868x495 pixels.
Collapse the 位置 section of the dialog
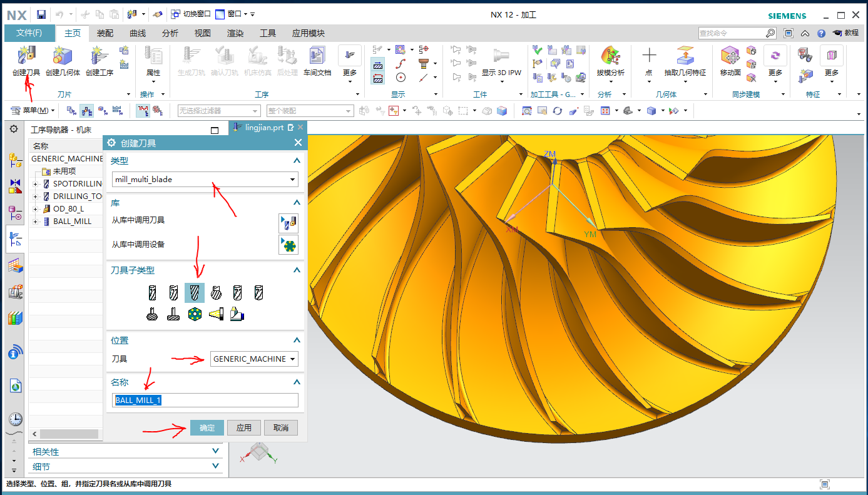pos(297,340)
